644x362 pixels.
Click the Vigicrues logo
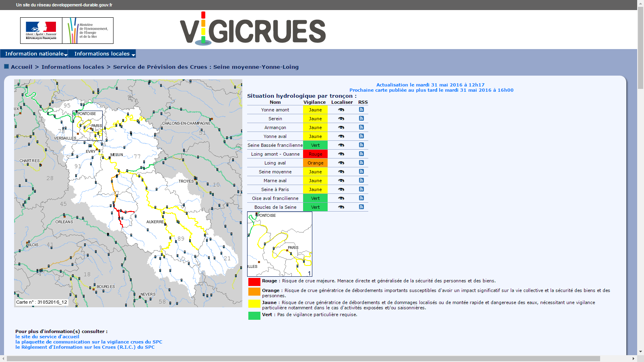pos(253,29)
